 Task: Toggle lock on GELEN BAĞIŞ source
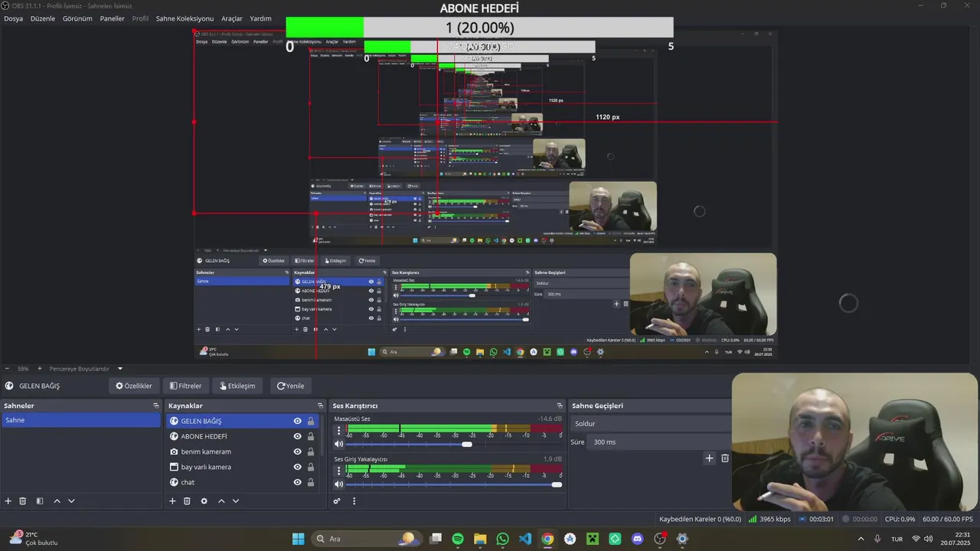311,421
